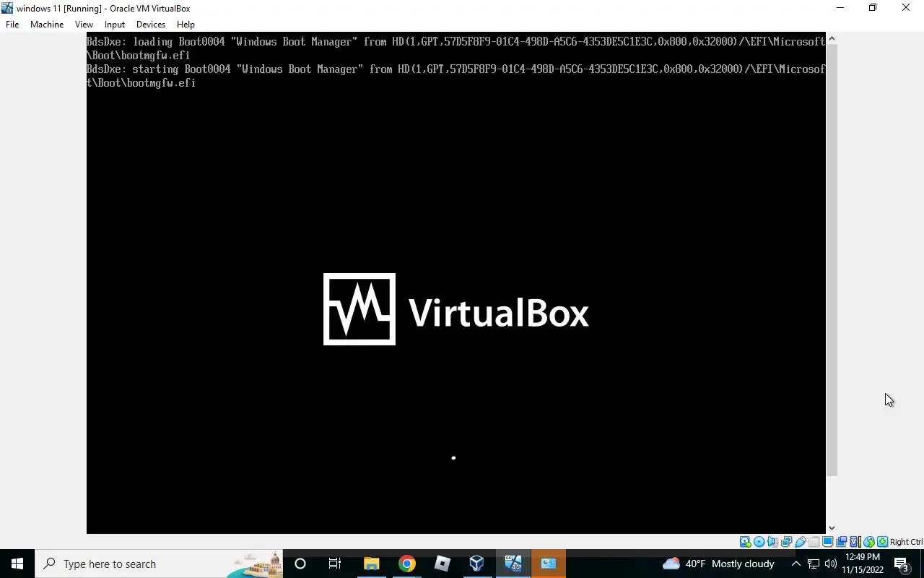Open VirtualBox Manager taskbar icon
Image resolution: width=924 pixels, height=578 pixels.
477,564
